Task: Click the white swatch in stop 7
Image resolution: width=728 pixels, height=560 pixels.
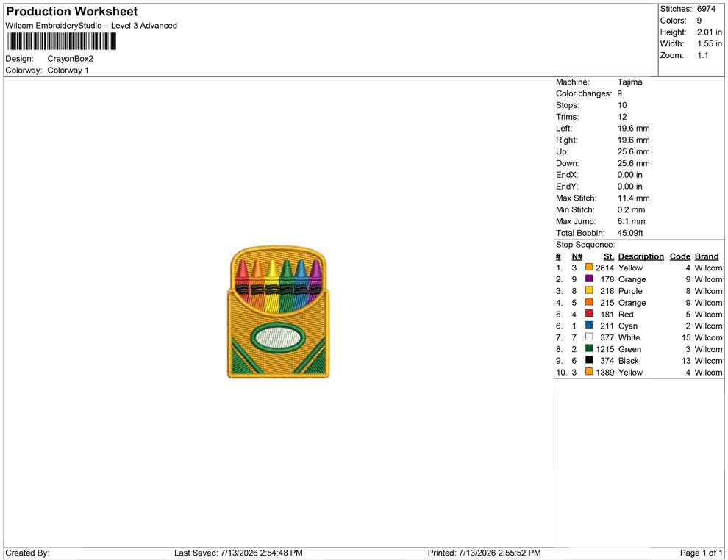Action: pos(589,337)
